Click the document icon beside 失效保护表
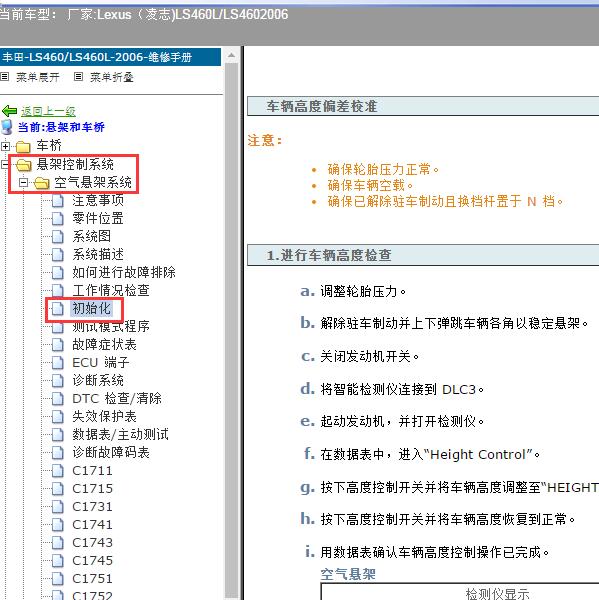Viewport: 599px width, 600px height. coord(58,417)
